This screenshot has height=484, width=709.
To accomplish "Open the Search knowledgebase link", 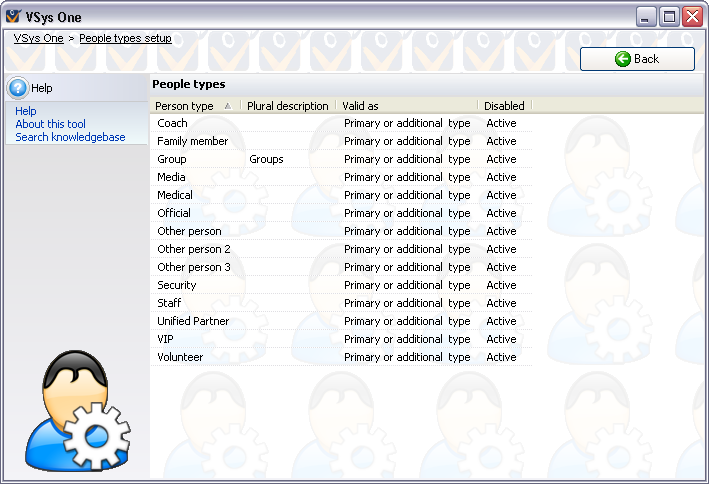I will click(x=70, y=137).
